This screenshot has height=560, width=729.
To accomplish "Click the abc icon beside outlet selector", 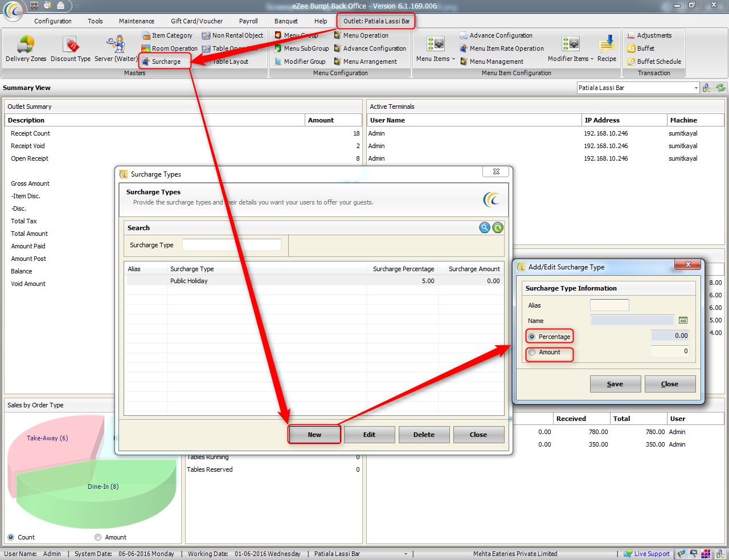I will tap(707, 88).
